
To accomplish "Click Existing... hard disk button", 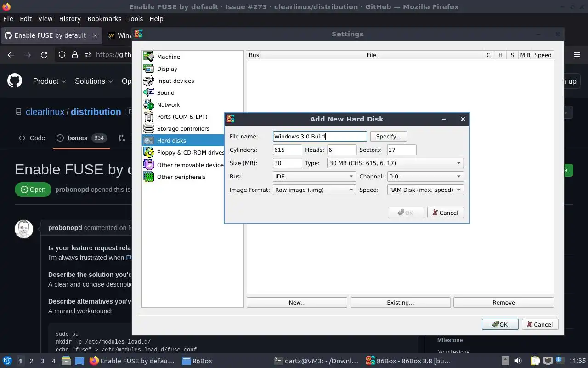I will pos(400,302).
